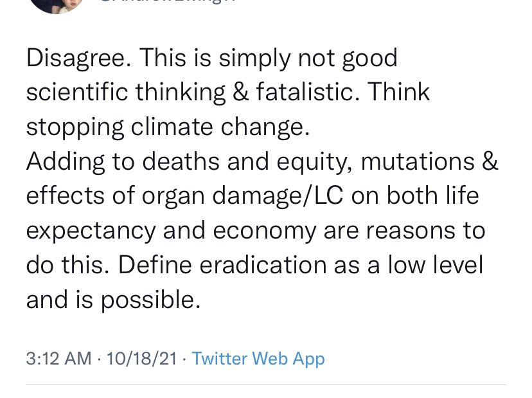
Task: Click the "and is possible." closing line
Action: pyautogui.click(x=113, y=300)
